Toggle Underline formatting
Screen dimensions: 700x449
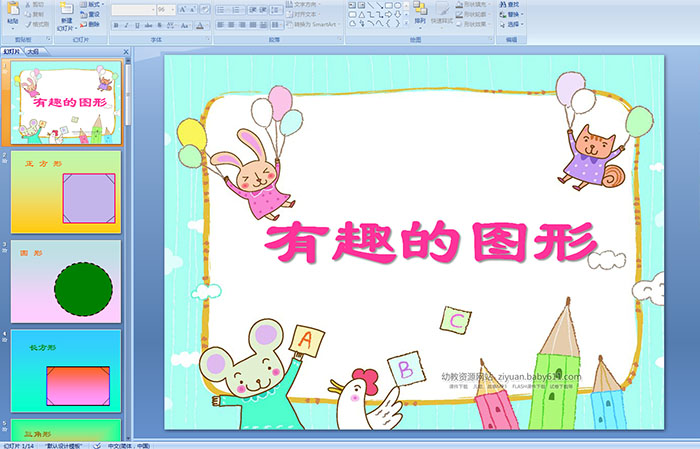[x=137, y=25]
